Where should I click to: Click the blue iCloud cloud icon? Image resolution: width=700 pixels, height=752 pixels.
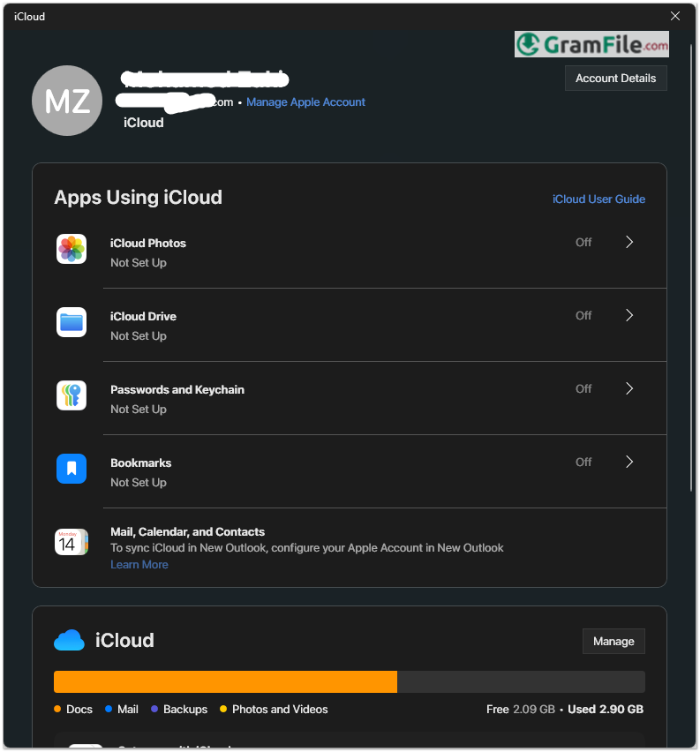click(x=69, y=640)
